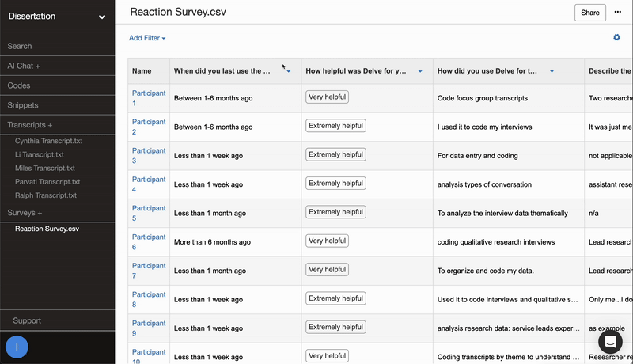The image size is (633, 364).
Task: Click Participant 7's 'Very helpful' tag
Action: (x=327, y=270)
